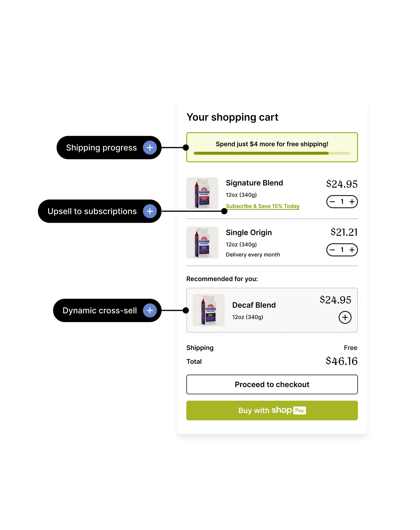Click the plus icon next to 'Dynamic cross-sell'
The width and height of the screenshot is (420, 530).
[150, 311]
